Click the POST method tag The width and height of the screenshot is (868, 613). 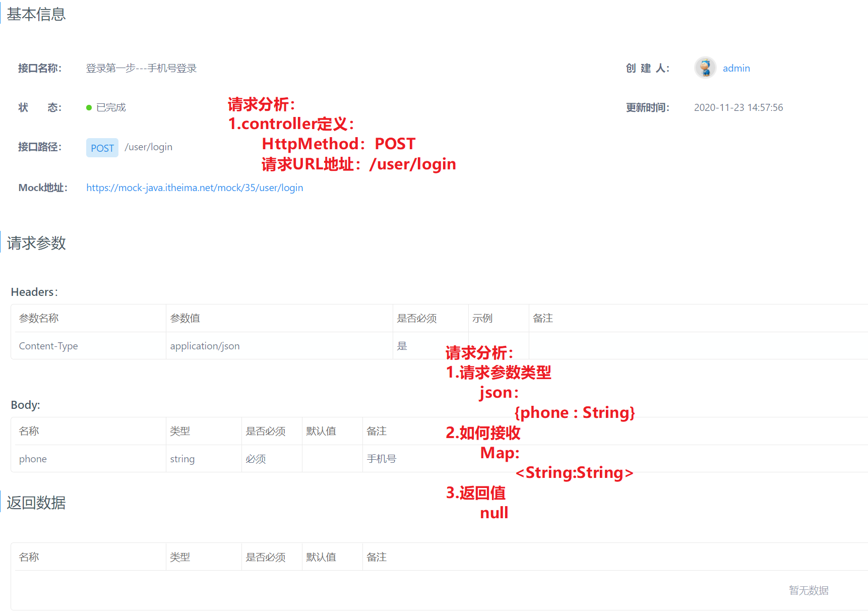(x=102, y=148)
